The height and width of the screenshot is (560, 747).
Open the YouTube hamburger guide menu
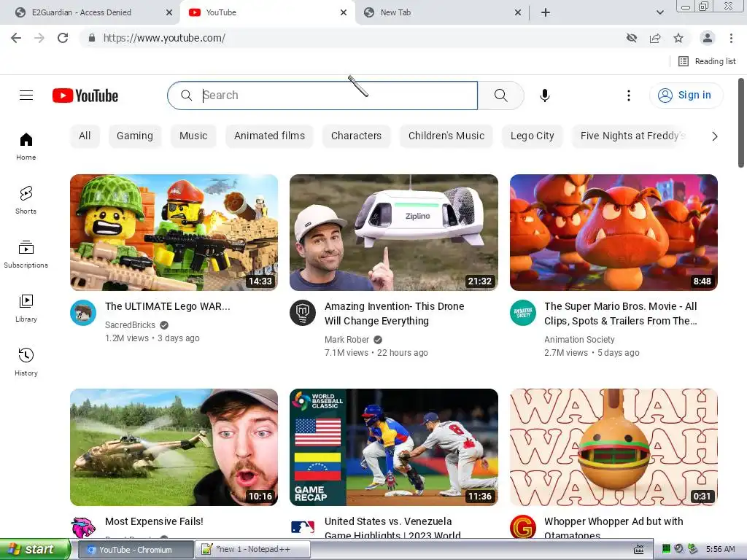[x=26, y=96]
